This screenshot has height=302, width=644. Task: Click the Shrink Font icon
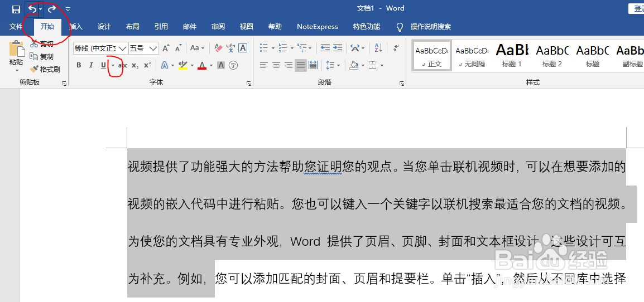point(178,48)
